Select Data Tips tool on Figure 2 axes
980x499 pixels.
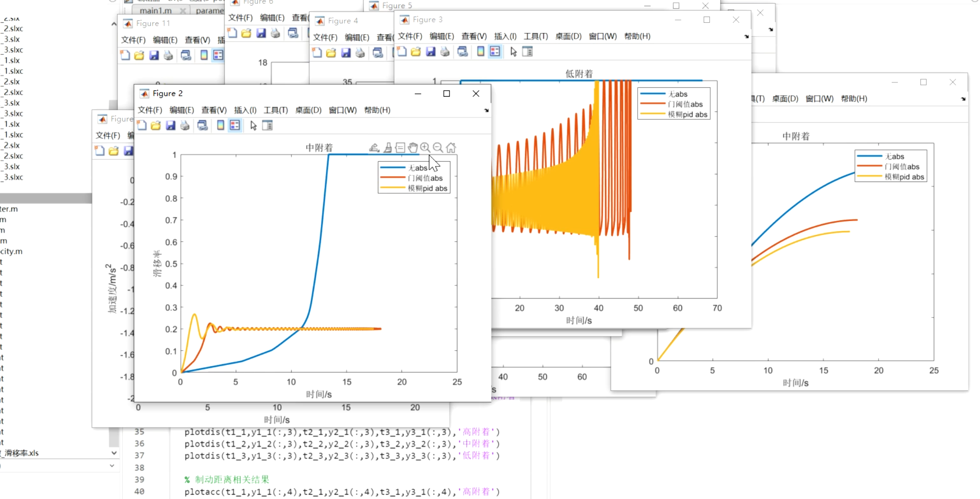click(x=400, y=148)
